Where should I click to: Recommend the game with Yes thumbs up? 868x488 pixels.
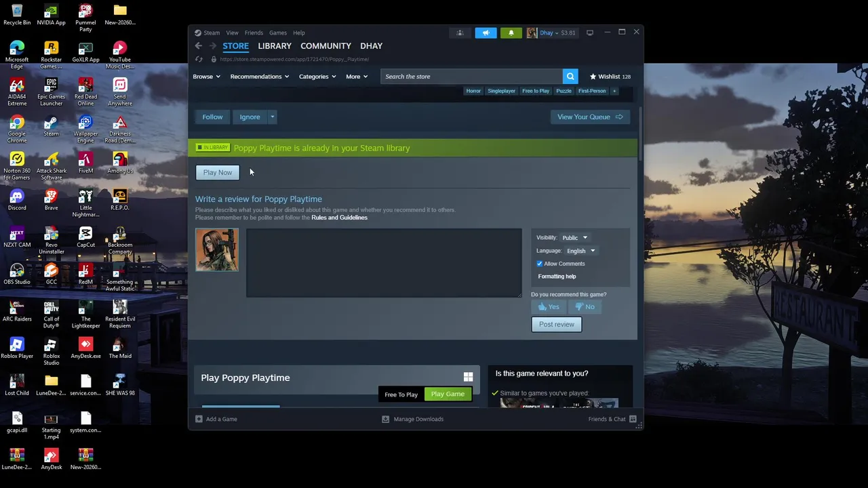[549, 307]
